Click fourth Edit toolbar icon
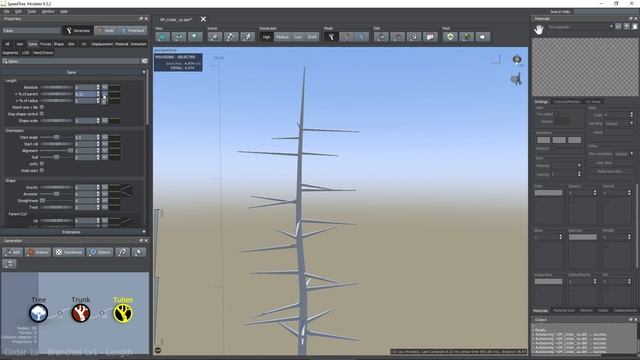Screen dimensions: 640x360 (x=430, y=37)
